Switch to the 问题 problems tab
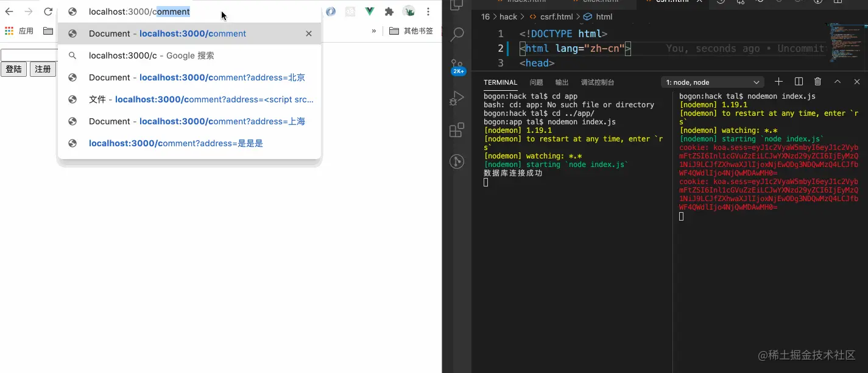 point(536,82)
